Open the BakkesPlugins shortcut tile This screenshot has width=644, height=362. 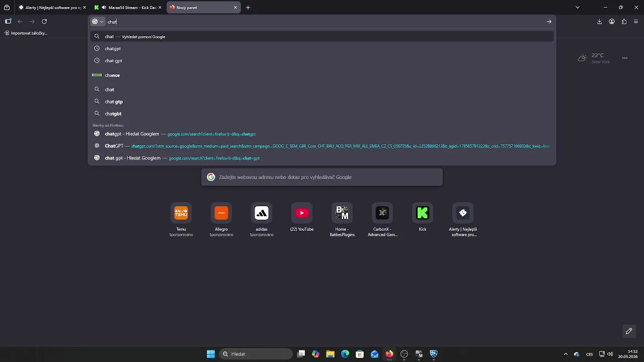point(342,220)
